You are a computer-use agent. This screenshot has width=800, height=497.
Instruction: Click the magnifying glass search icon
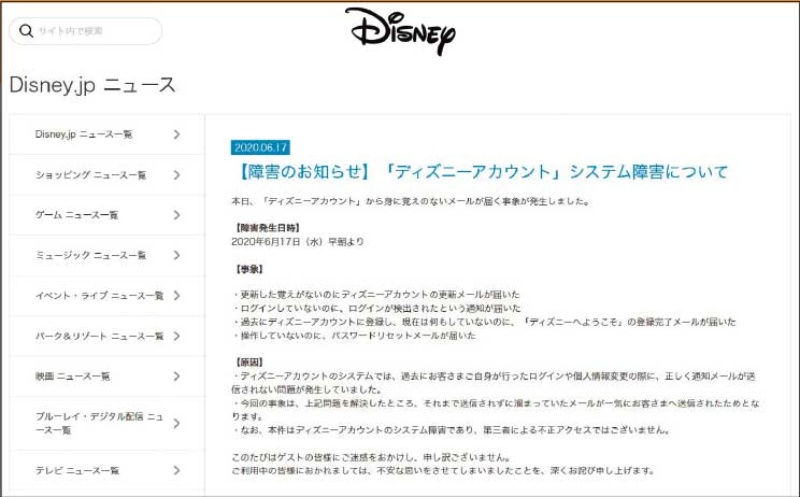pos(25,31)
